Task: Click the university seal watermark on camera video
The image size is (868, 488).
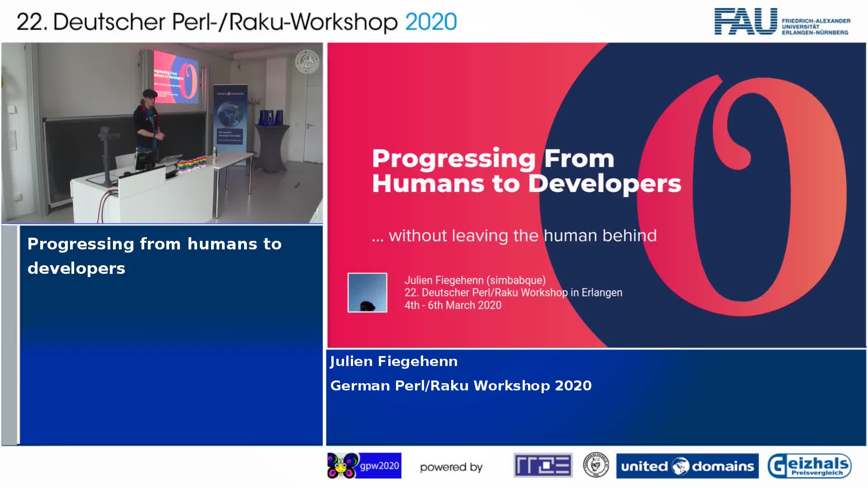Action: point(307,62)
